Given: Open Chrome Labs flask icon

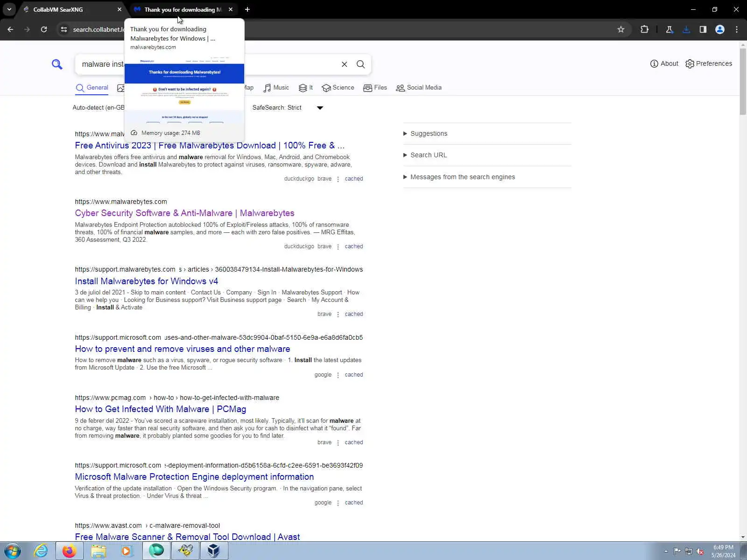Looking at the screenshot, I should point(669,29).
